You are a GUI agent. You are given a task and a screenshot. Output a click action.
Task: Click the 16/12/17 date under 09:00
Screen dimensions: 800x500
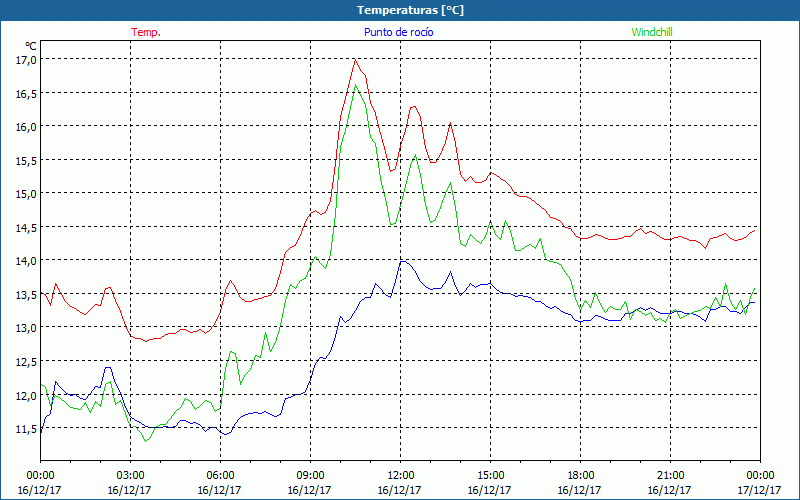(x=309, y=490)
